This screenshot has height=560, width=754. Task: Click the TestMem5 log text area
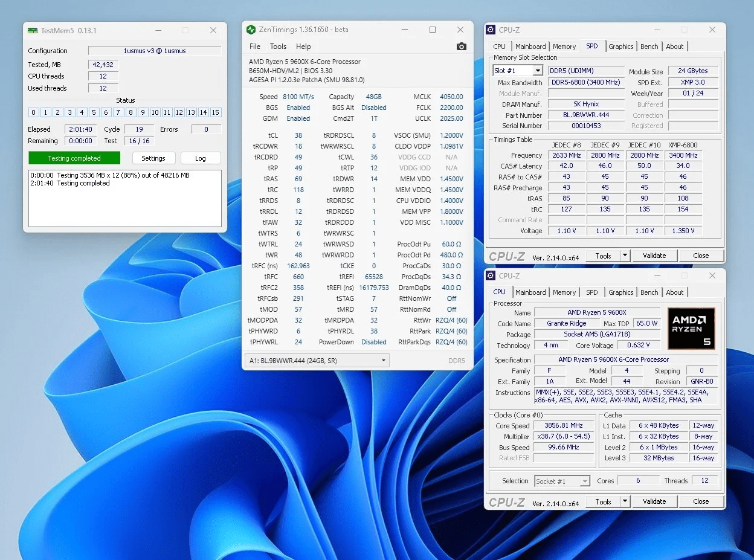point(125,198)
